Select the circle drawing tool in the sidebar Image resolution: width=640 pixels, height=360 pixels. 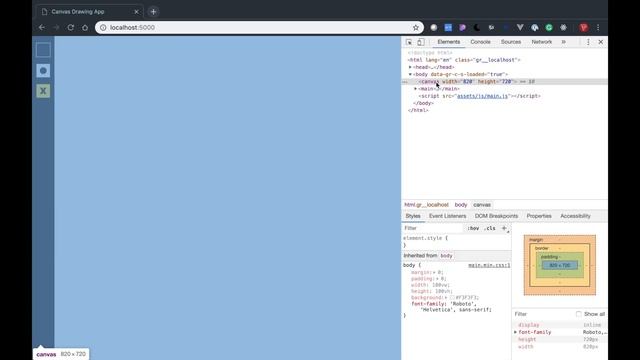pyautogui.click(x=43, y=71)
